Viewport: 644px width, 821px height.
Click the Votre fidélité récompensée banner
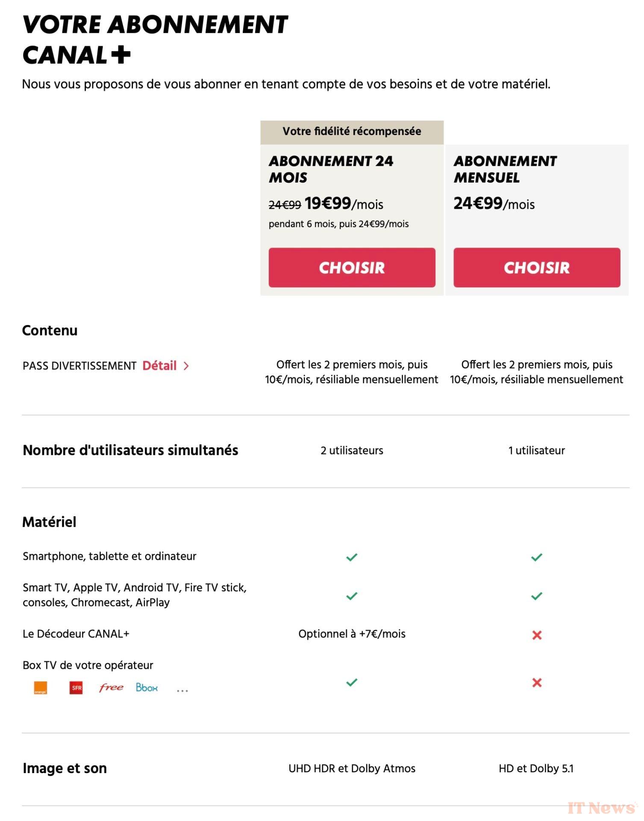click(x=352, y=132)
